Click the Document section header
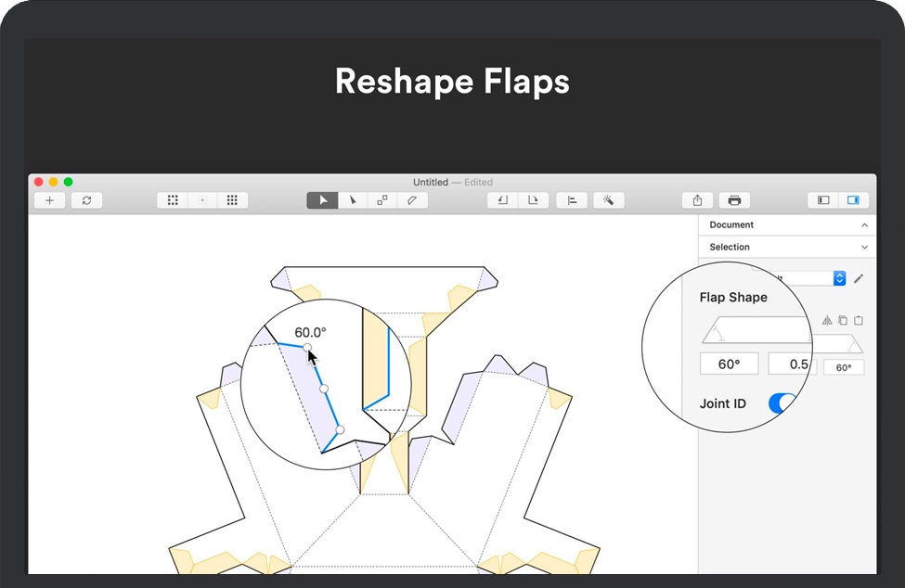This screenshot has height=588, width=905. [x=731, y=225]
